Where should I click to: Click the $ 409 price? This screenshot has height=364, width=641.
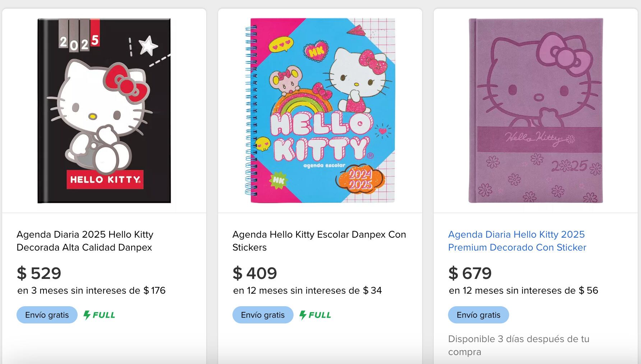point(255,273)
